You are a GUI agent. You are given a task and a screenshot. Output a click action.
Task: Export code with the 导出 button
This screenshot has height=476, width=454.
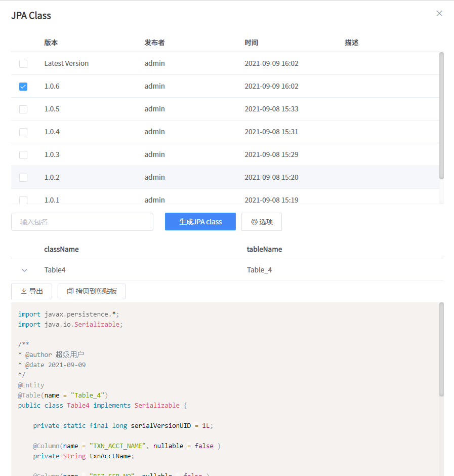pos(31,292)
